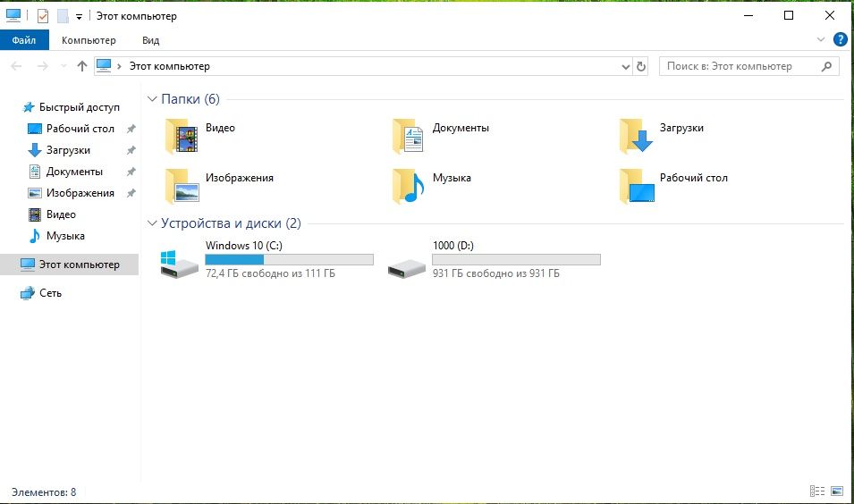Image resolution: width=854 pixels, height=504 pixels.
Task: Click the '931 ГБ свободно из 931 ГБ' text
Action: tap(495, 273)
